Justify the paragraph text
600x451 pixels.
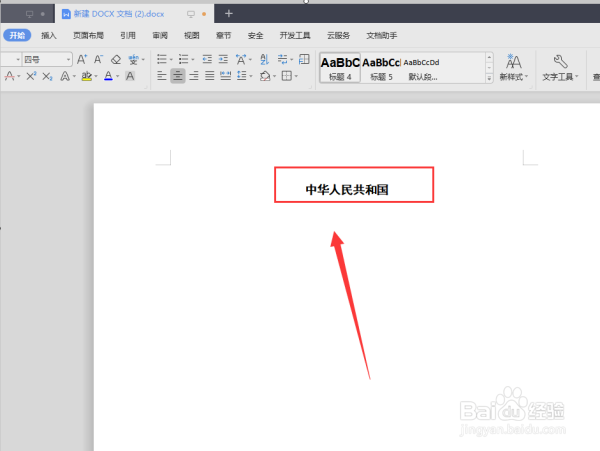click(x=209, y=76)
